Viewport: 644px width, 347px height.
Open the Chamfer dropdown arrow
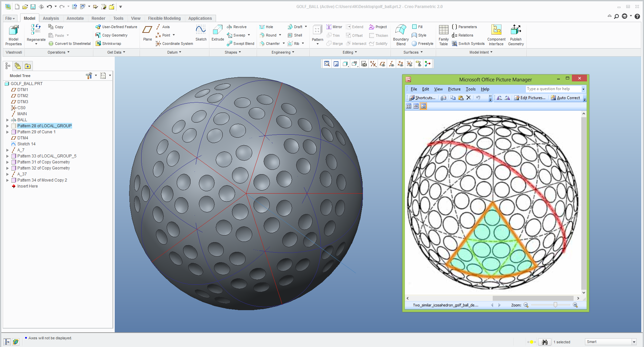tap(283, 44)
